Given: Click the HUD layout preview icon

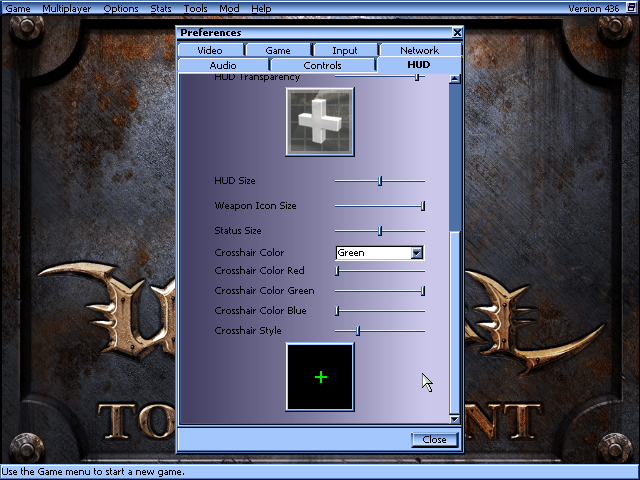Looking at the screenshot, I should point(320,121).
